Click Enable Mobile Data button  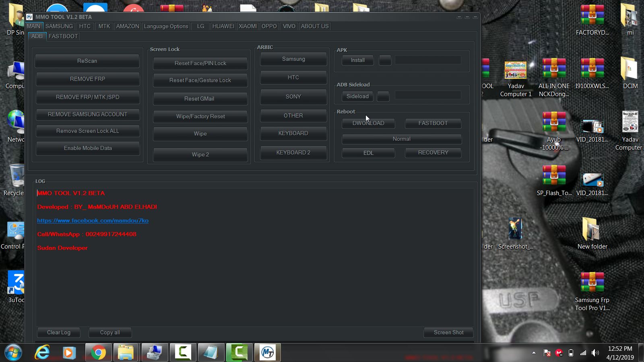pyautogui.click(x=88, y=148)
